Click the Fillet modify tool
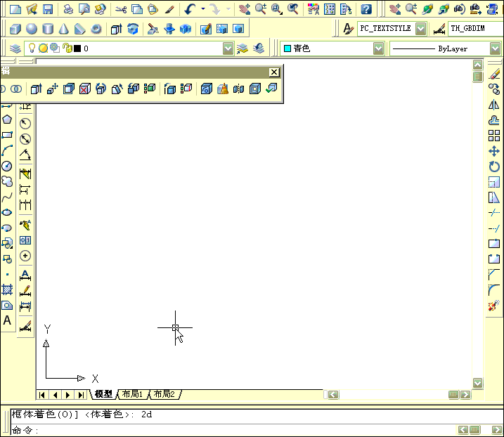Image resolution: width=504 pixels, height=437 pixels. coord(494,290)
